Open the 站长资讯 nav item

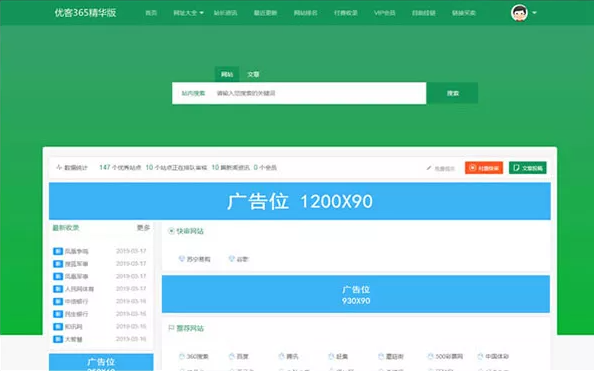point(225,13)
